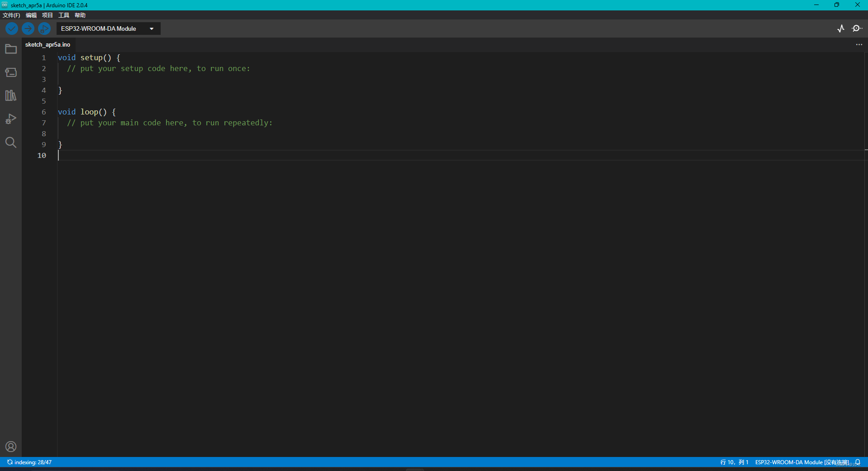Screen dimensions: 868x471
Task: Open the Library Manager sidebar icon
Action: tap(11, 95)
